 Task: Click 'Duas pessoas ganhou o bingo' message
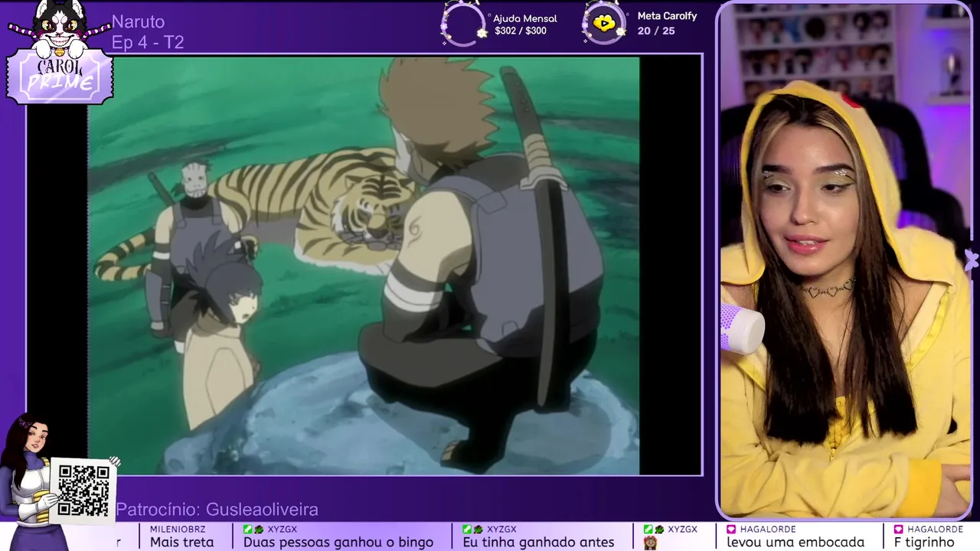(x=338, y=543)
